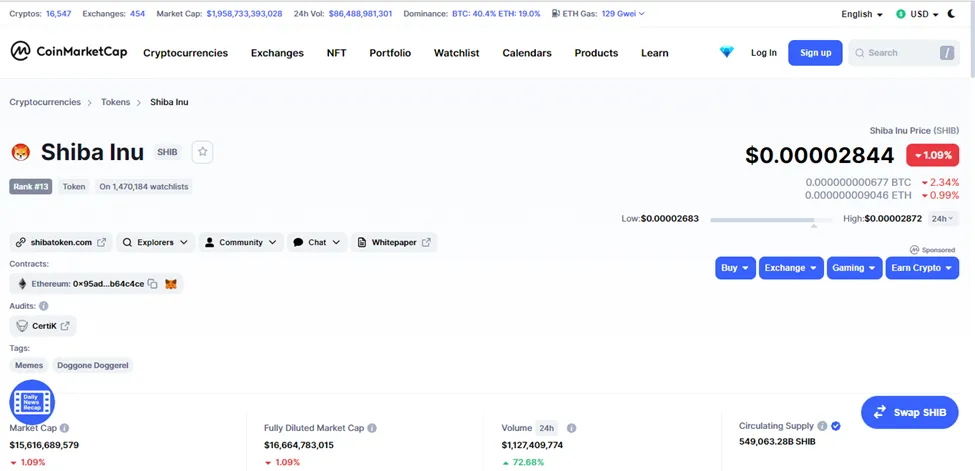The width and height of the screenshot is (975, 471).
Task: Open the CertiK audit link
Action: click(x=43, y=326)
